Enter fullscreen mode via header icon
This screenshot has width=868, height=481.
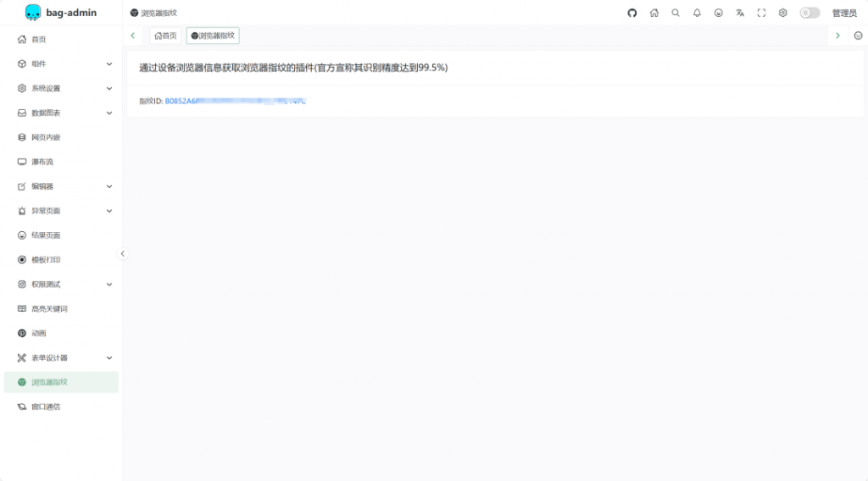(761, 13)
